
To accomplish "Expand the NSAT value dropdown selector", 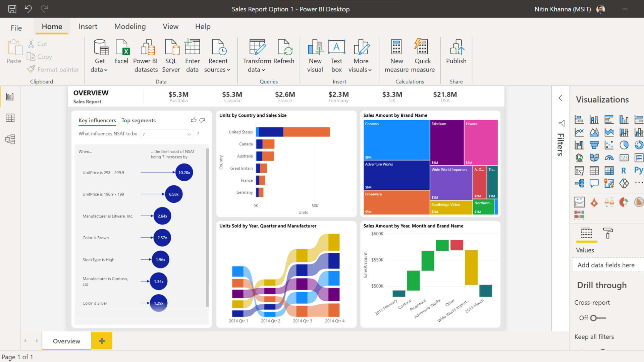I will click(190, 133).
